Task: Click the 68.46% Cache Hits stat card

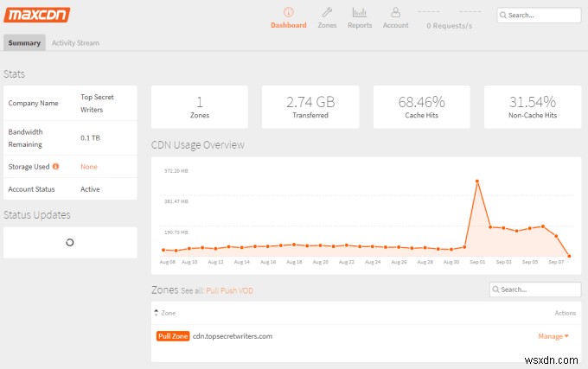Action: (421, 107)
